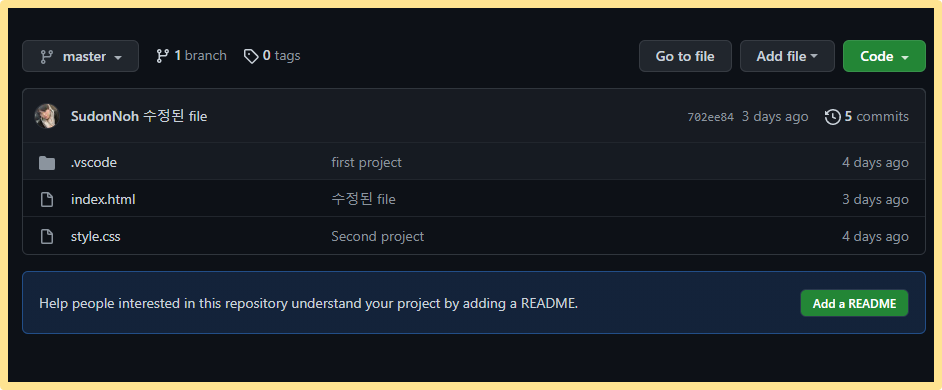The height and width of the screenshot is (390, 942).
Task: Click the file icon beside style.css
Action: (x=47, y=237)
